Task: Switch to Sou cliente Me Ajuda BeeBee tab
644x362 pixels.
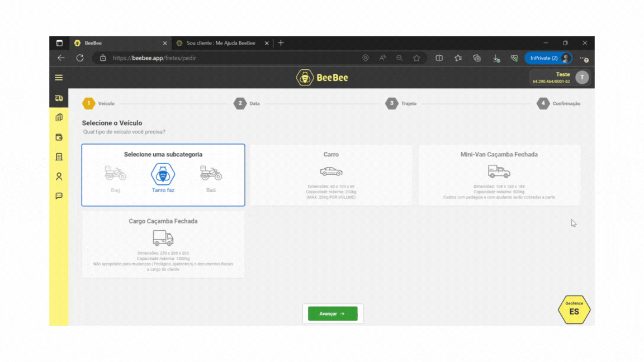Action: click(x=221, y=43)
